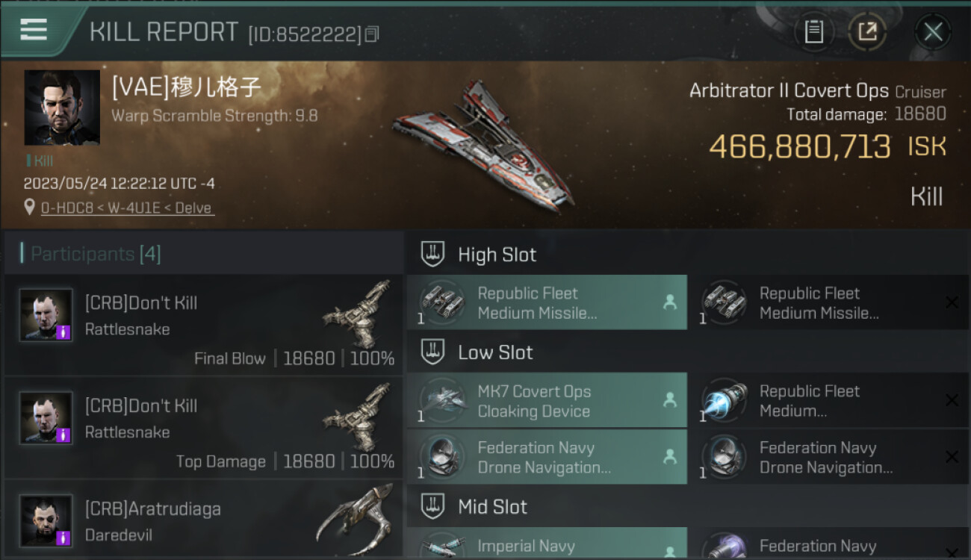Open the clipboard report icon
Image resolution: width=971 pixels, height=560 pixels.
click(813, 32)
